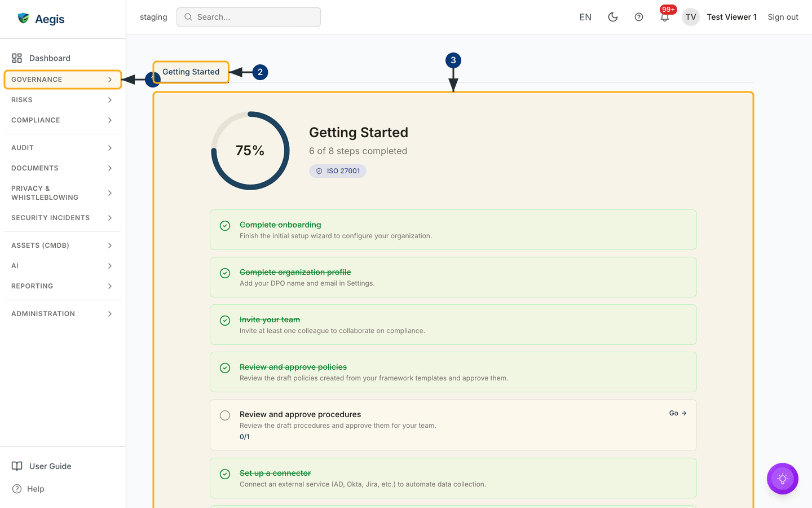Open the User Guide link

pyautogui.click(x=50, y=466)
